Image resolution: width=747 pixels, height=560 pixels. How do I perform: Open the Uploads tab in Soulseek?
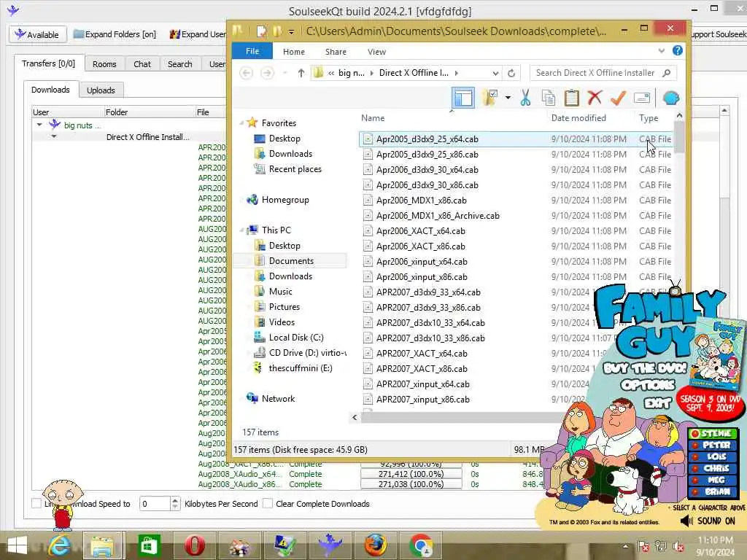click(x=101, y=90)
